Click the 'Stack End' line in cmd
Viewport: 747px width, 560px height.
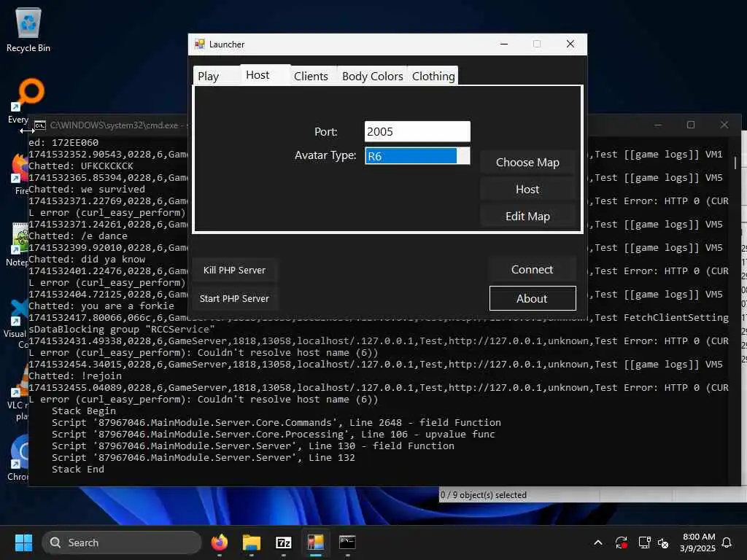pyautogui.click(x=77, y=470)
